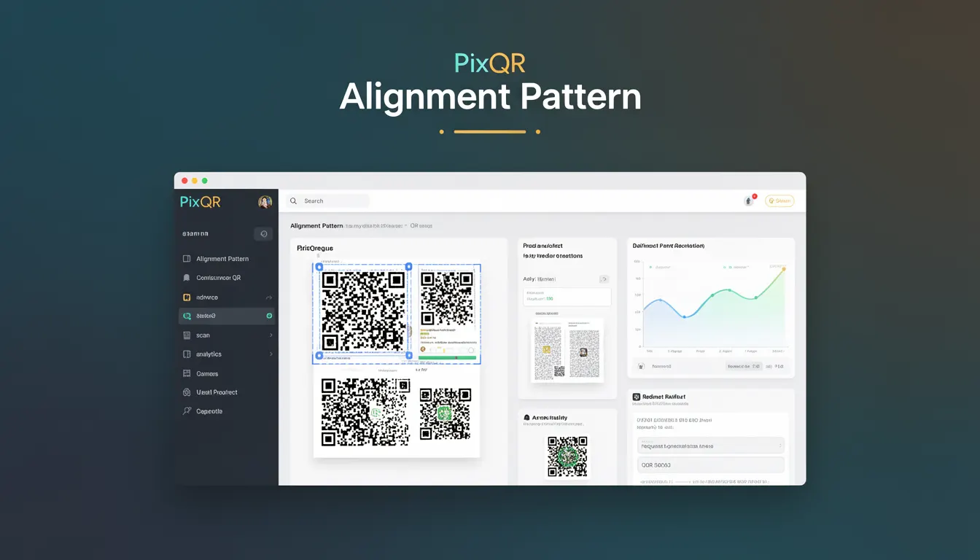
Task: Open the QR code in the Accessibility card
Action: pyautogui.click(x=567, y=456)
